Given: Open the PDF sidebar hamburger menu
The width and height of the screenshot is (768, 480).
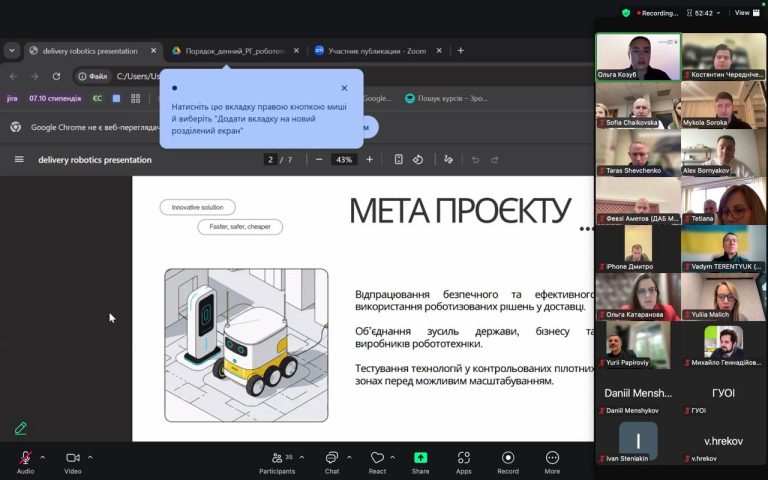Looking at the screenshot, I should (x=19, y=159).
